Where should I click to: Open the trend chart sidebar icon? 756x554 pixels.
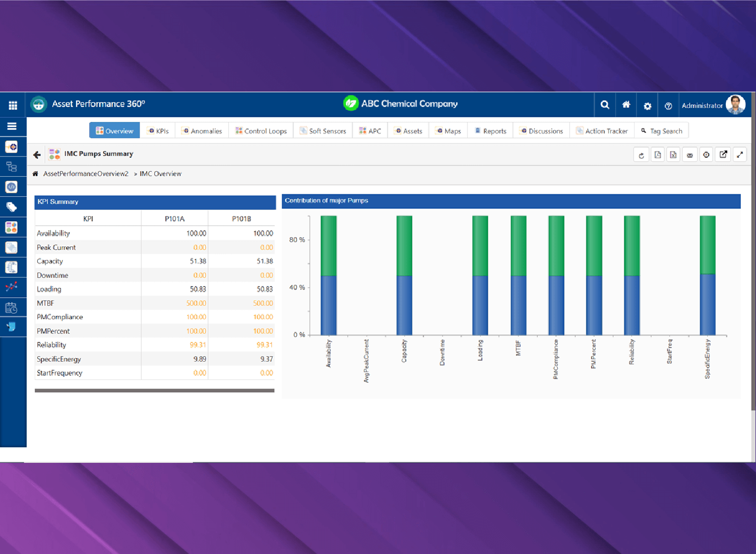pyautogui.click(x=12, y=287)
